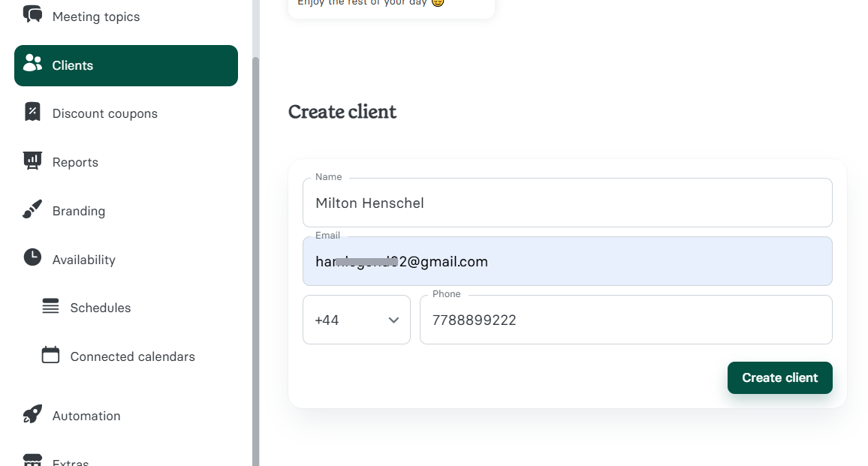Select the Connected calendars calendar icon

pyautogui.click(x=50, y=356)
